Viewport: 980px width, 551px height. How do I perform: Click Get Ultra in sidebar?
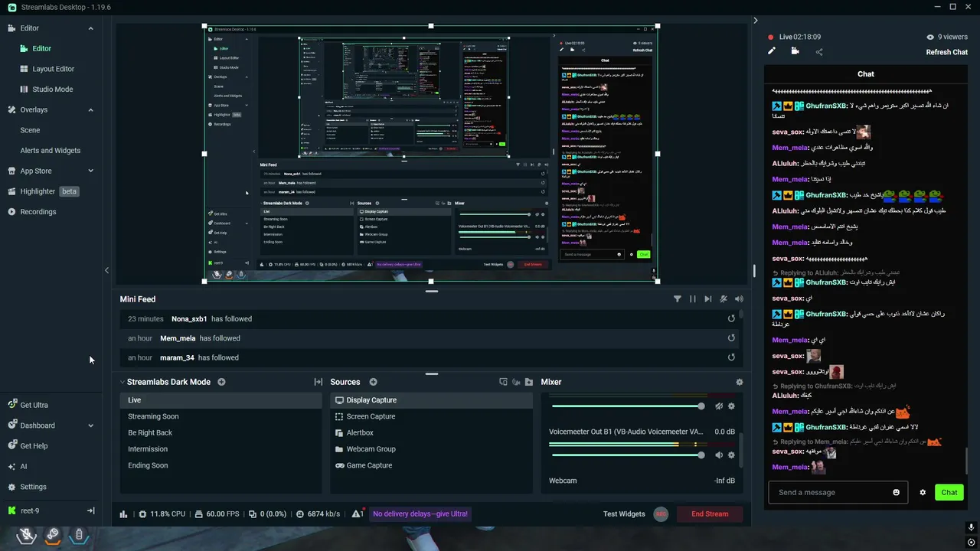(34, 405)
